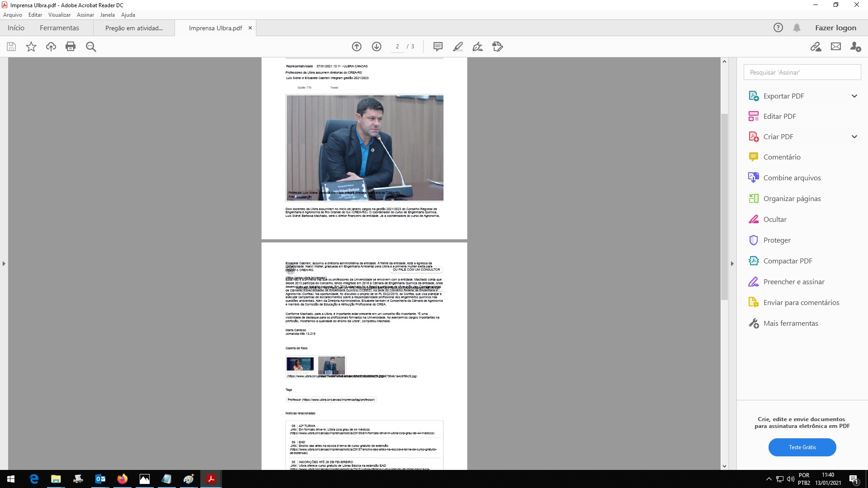Click the send file by email envelope icon
The height and width of the screenshot is (488, 868).
point(836,47)
